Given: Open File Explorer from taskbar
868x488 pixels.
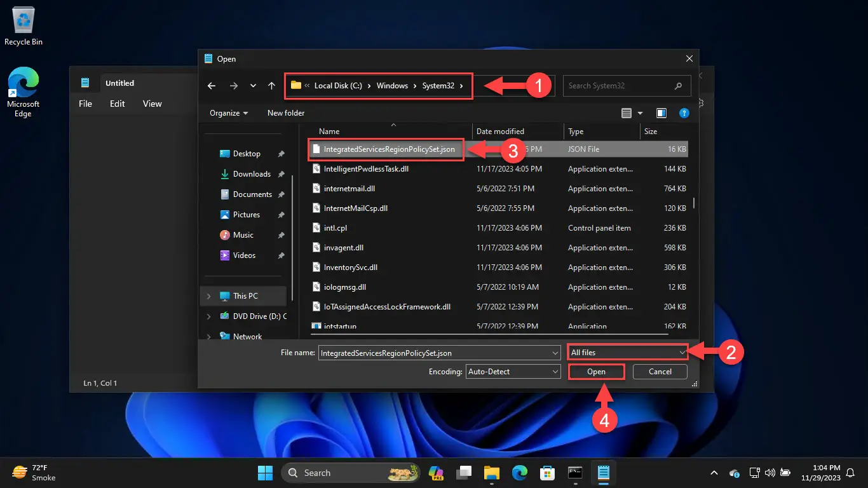Looking at the screenshot, I should click(x=492, y=473).
